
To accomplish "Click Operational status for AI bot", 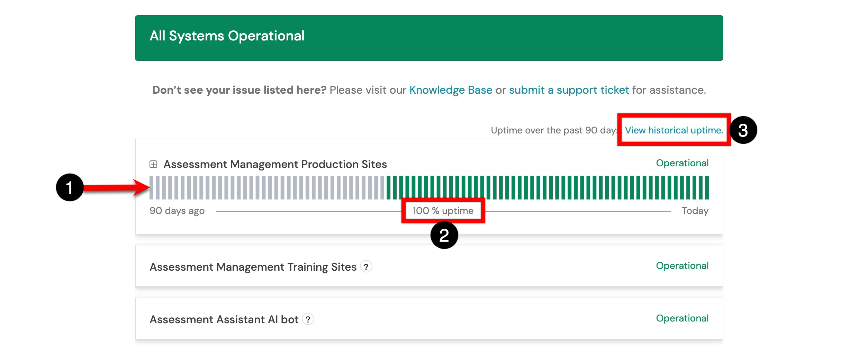I will pos(682,318).
